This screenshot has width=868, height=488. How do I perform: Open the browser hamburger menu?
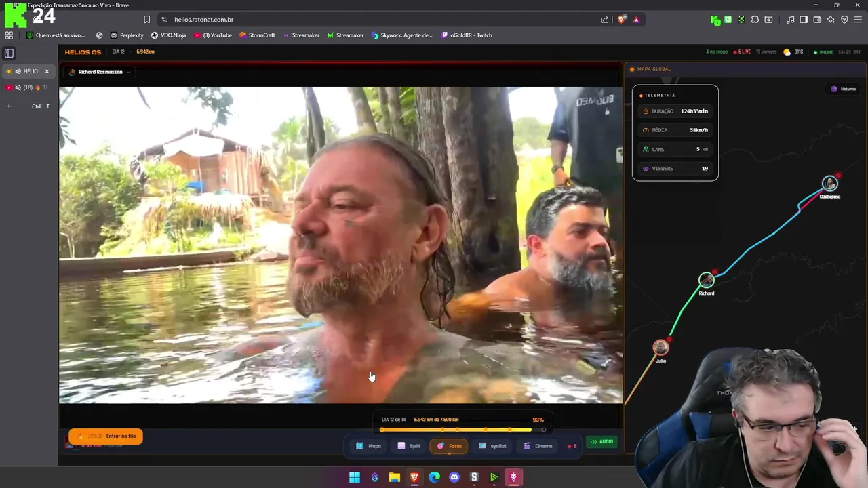click(858, 20)
